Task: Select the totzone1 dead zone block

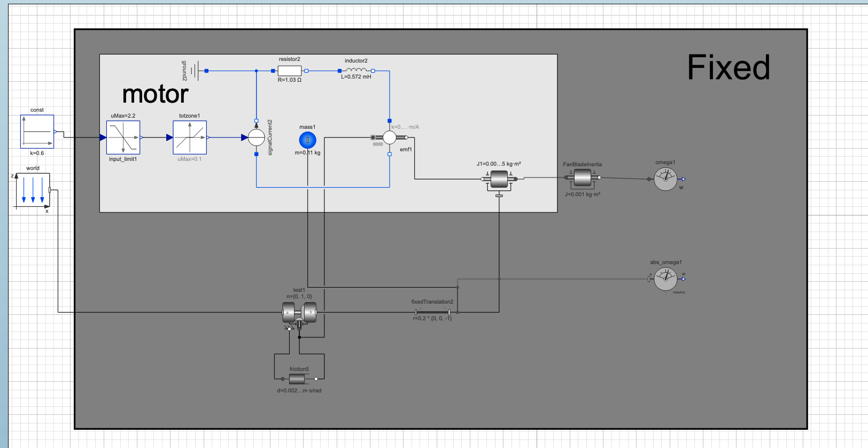Action: tap(190, 137)
